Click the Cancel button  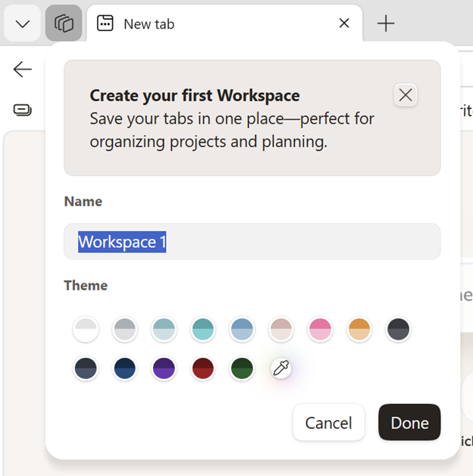[x=328, y=422]
